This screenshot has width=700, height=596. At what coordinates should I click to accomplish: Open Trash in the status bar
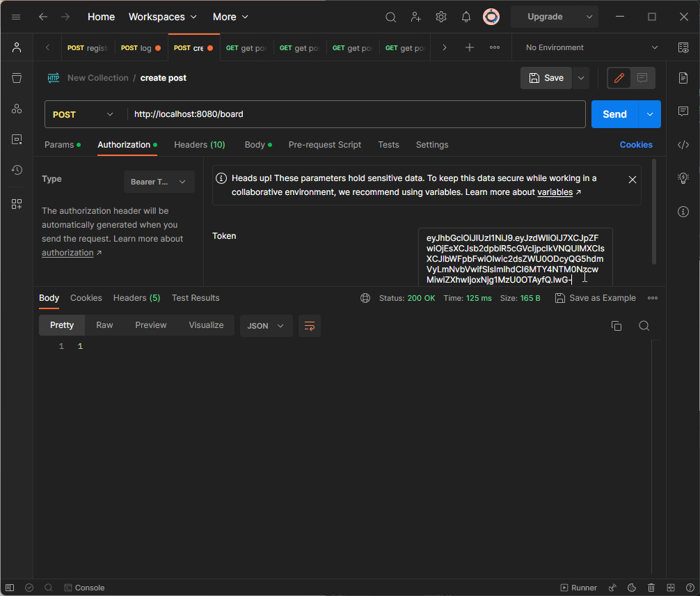tap(651, 588)
